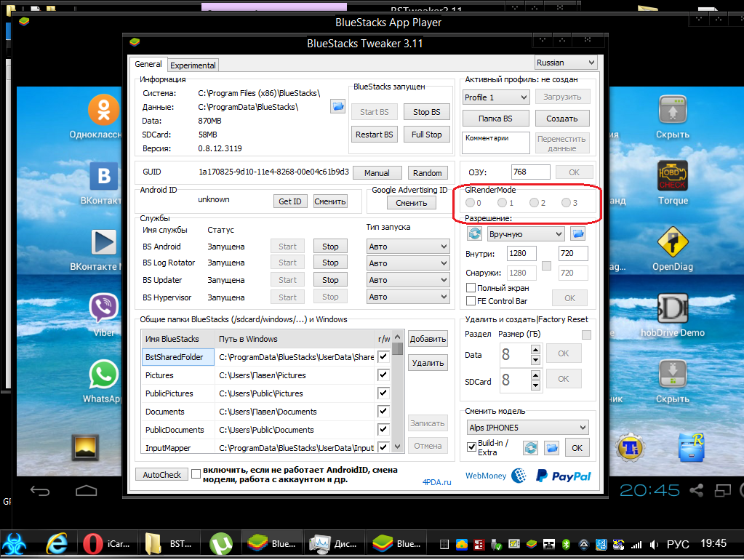Toggle the FE Control Bar checkbox
The height and width of the screenshot is (560, 744).
(471, 300)
